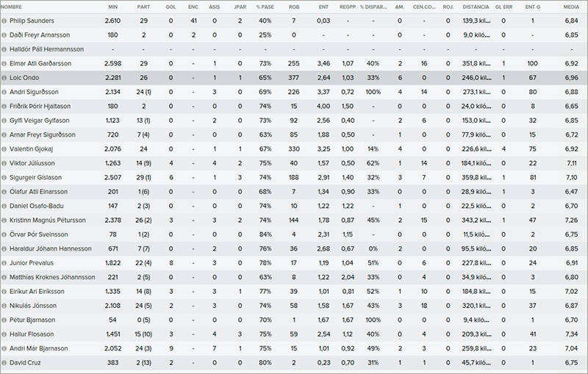Image resolution: width=588 pixels, height=374 pixels.
Task: Click info icon beside Viktor Júlíusson
Action: pyautogui.click(x=4, y=163)
